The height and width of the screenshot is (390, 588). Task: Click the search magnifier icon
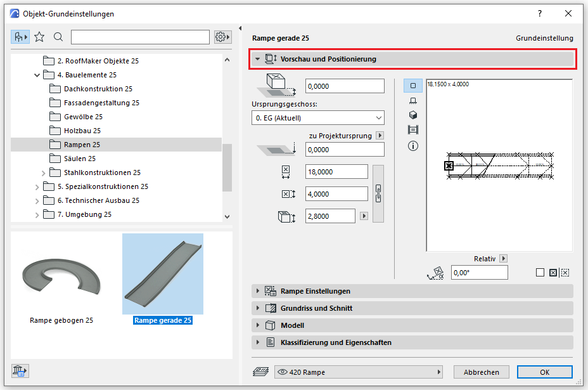tap(58, 37)
